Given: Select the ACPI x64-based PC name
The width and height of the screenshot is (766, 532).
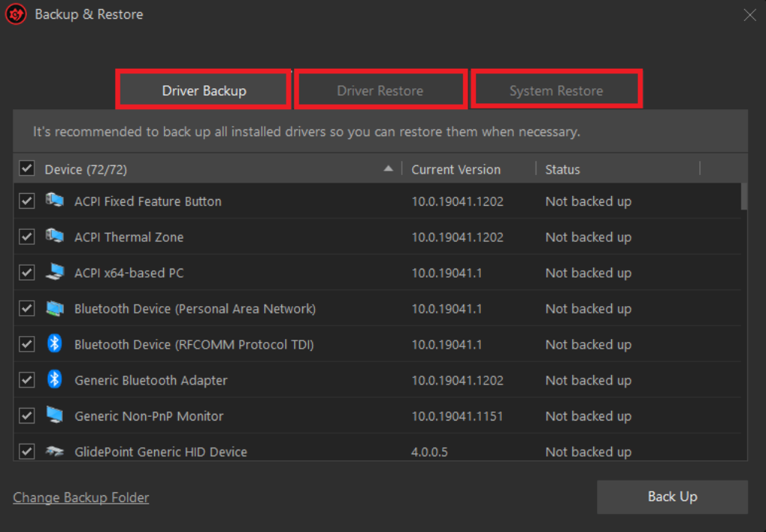Looking at the screenshot, I should pos(129,272).
